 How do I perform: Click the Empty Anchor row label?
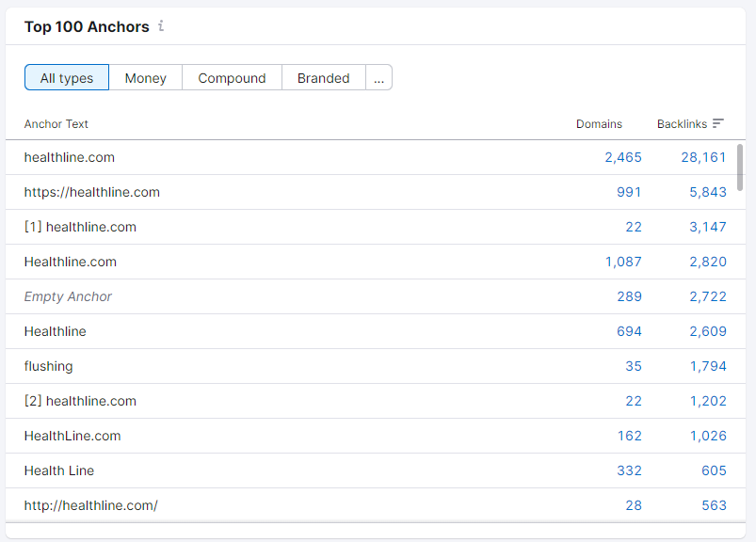pyautogui.click(x=68, y=296)
